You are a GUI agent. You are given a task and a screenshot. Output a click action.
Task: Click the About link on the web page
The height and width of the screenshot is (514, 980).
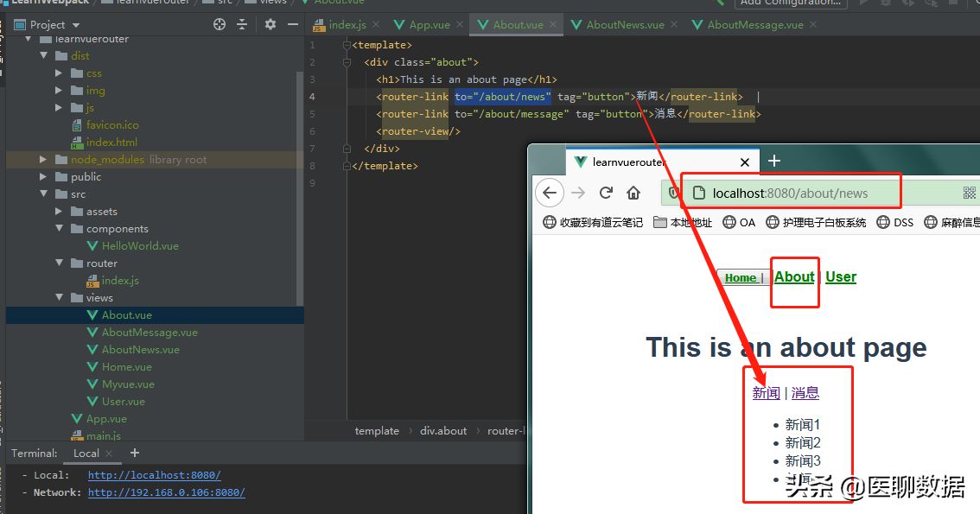[x=794, y=276]
